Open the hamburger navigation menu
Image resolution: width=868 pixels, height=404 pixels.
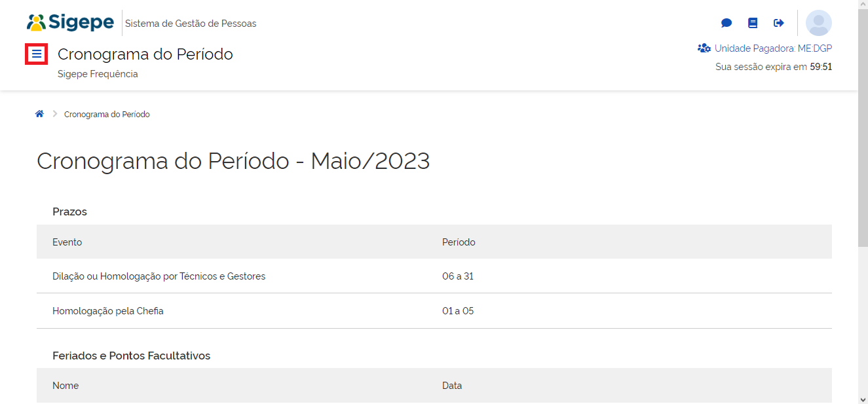(x=37, y=54)
